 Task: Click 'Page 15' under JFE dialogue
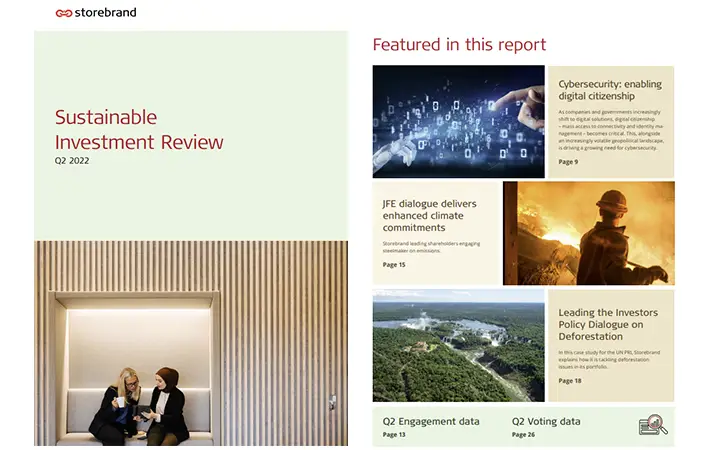[x=394, y=264]
